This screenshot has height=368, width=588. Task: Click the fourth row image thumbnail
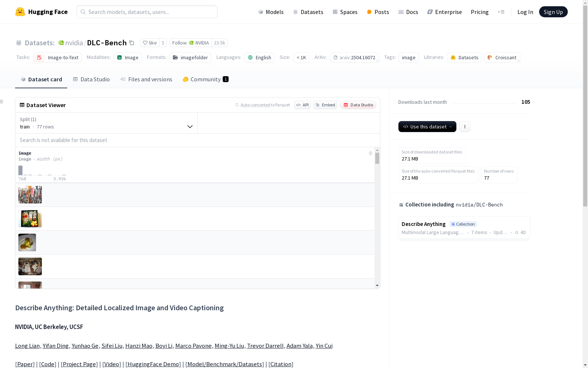click(x=30, y=266)
